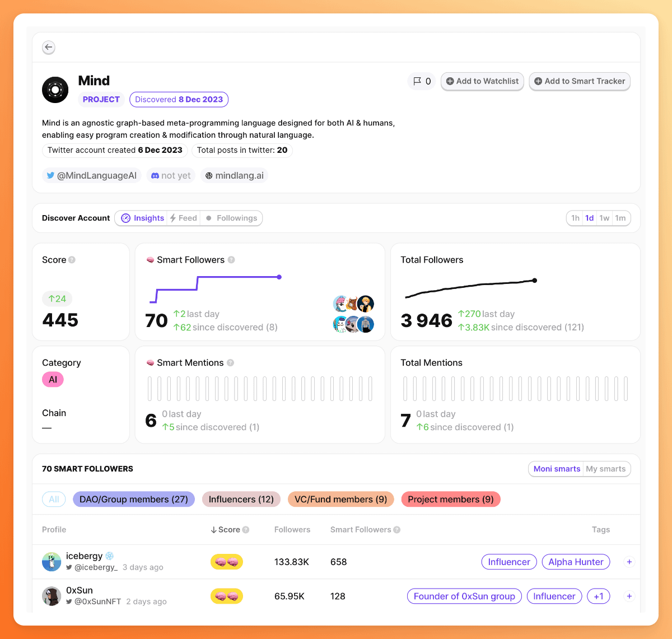This screenshot has width=672, height=639.
Task: Sort the table by Score column
Action: pos(226,530)
